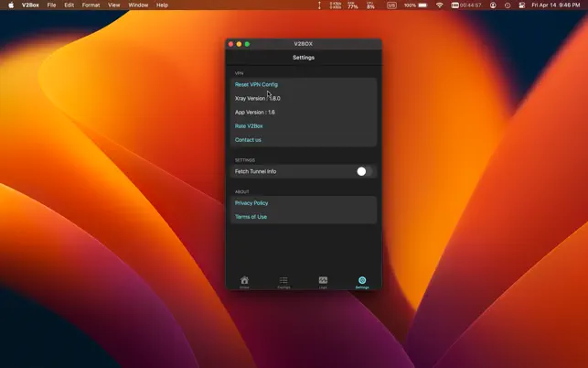This screenshot has width=588, height=368.
Task: Open the Window menu
Action: 138,5
